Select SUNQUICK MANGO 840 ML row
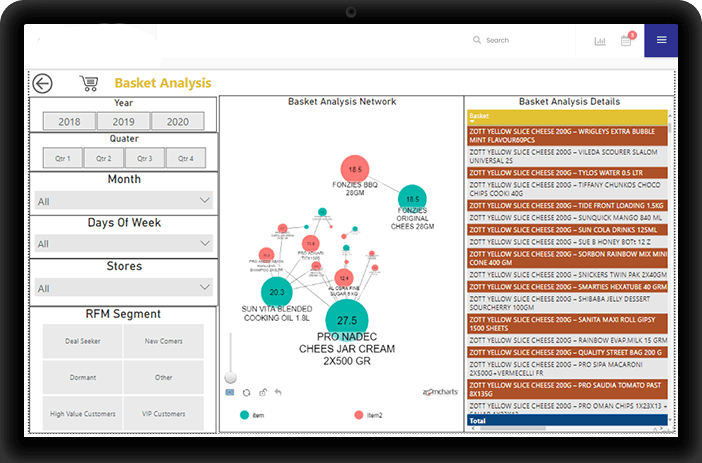This screenshot has width=702, height=463. point(567,218)
